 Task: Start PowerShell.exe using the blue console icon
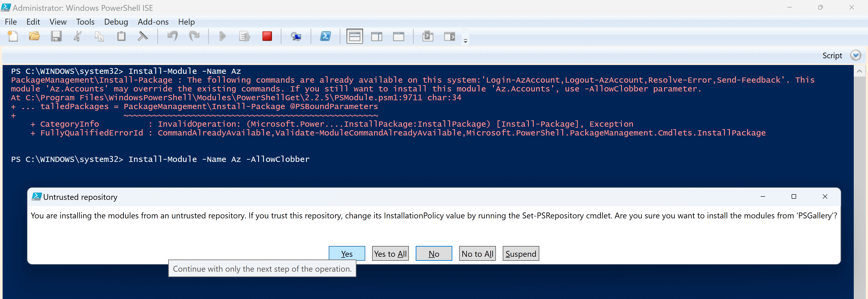point(325,36)
